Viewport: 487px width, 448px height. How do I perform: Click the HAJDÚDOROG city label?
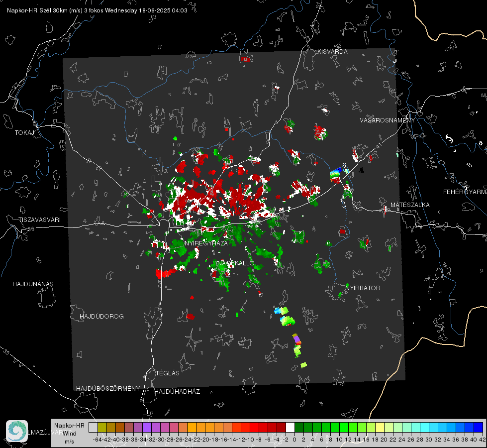click(101, 317)
